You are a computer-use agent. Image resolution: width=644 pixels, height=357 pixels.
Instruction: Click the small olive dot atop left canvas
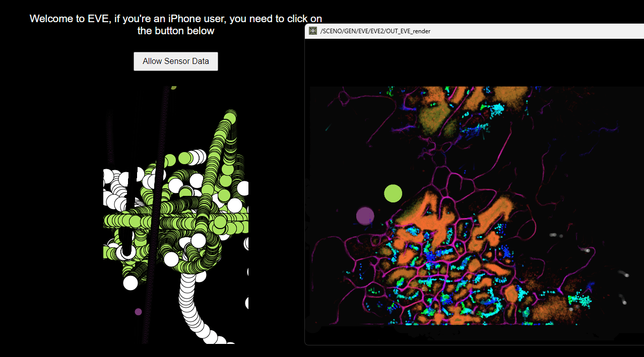pos(173,87)
